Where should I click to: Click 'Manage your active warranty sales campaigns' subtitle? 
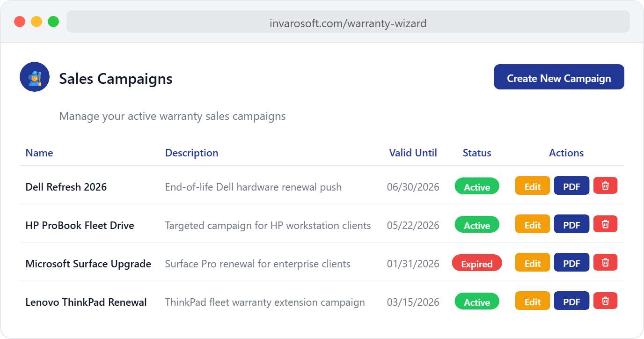click(x=172, y=116)
